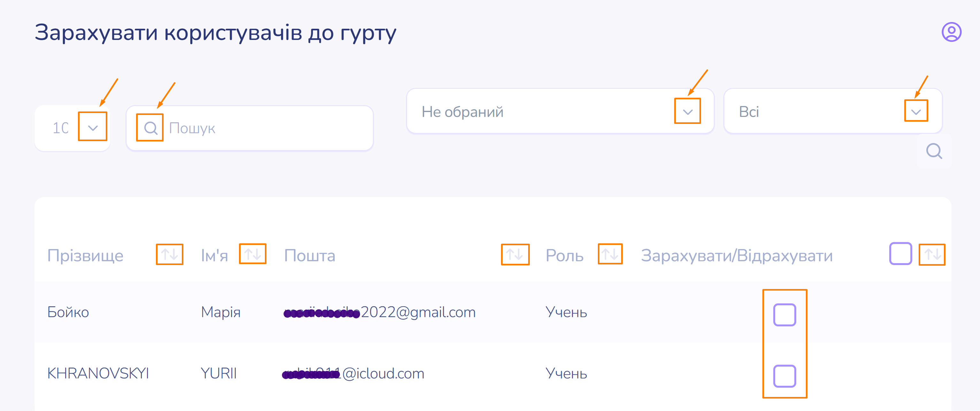Check enrollment box for Бойко Марія
Viewport: 980px width, 411px height.
pos(784,315)
